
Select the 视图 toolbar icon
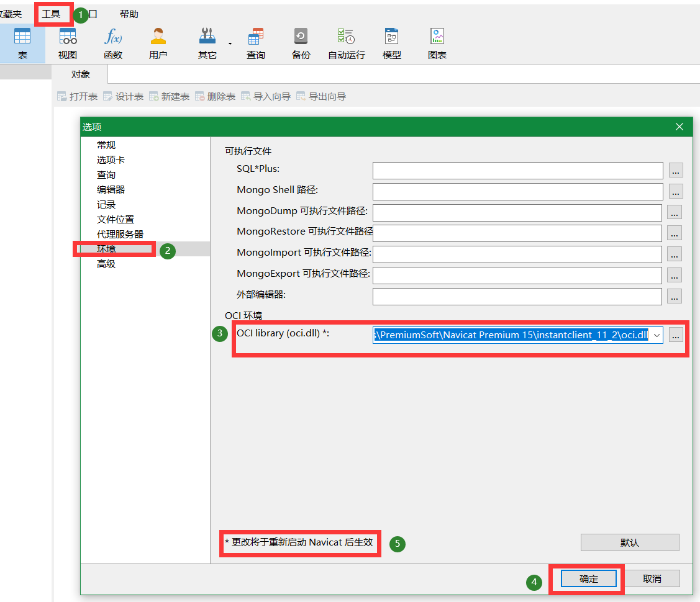[68, 43]
